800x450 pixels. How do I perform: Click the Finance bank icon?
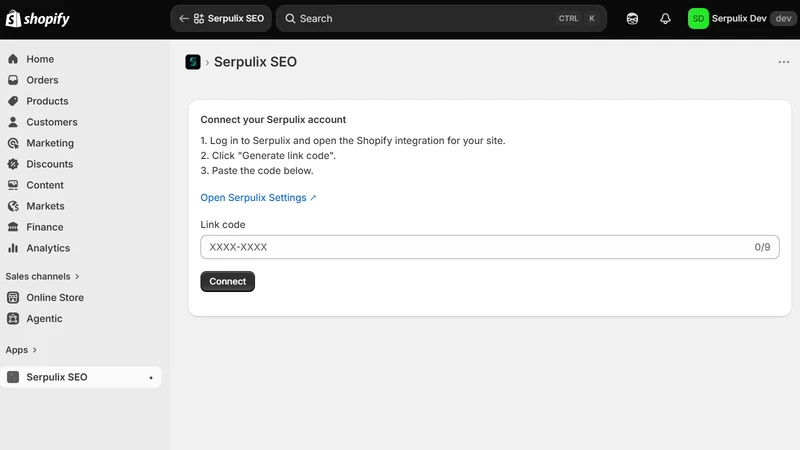tap(13, 227)
